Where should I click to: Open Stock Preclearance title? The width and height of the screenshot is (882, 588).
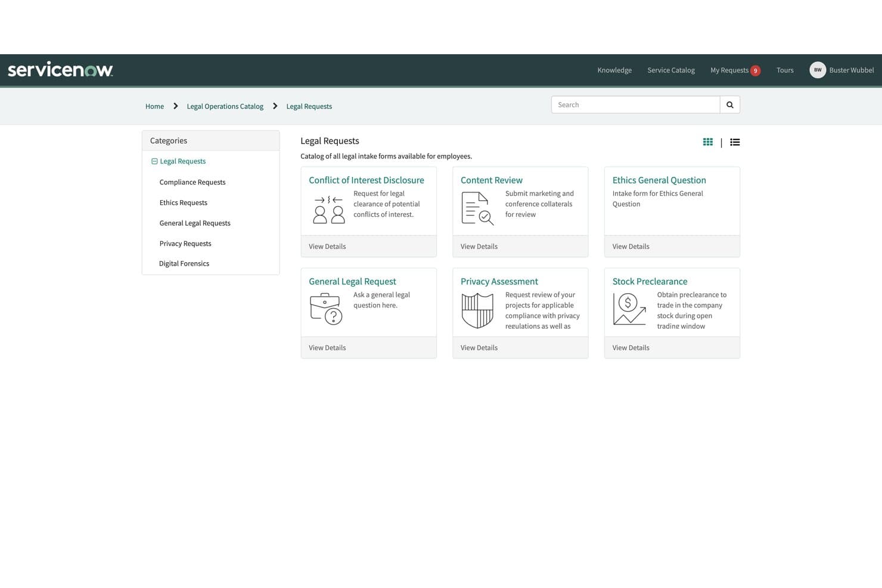tap(650, 281)
